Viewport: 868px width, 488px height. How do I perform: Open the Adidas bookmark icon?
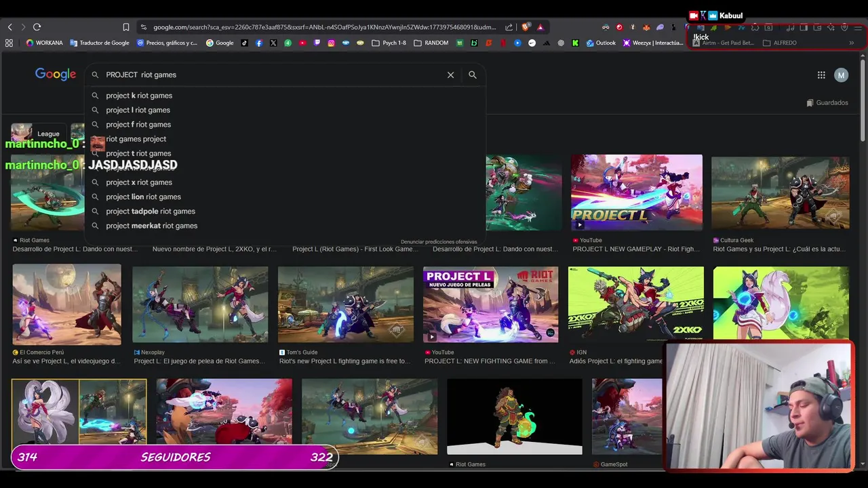[547, 43]
